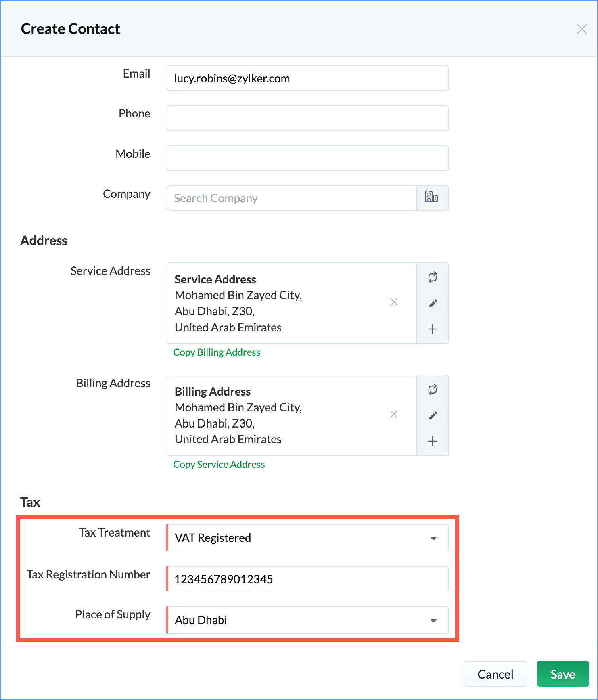Screen dimensions: 598x700
Task: Edit Billing Address using pencil icon
Action: point(433,415)
